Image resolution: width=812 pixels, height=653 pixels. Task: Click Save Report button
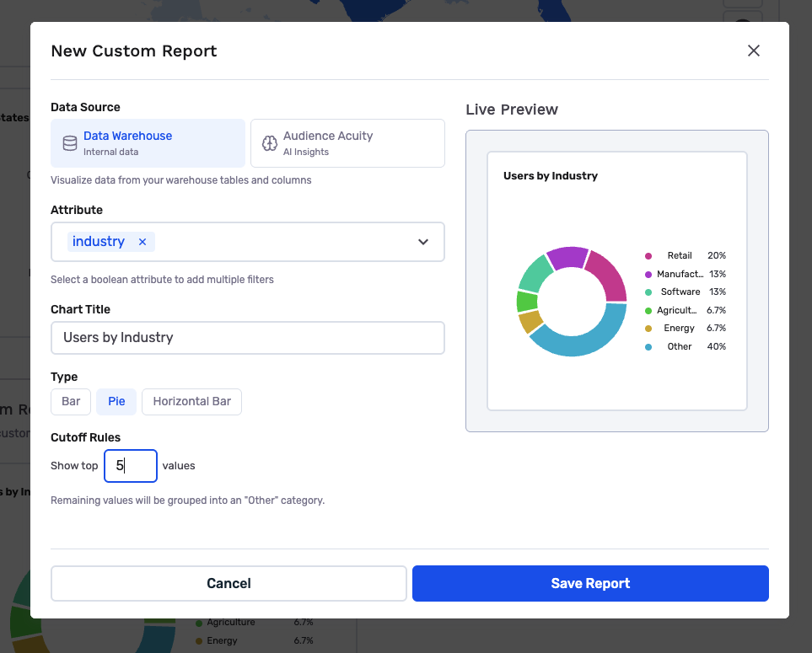click(x=590, y=583)
